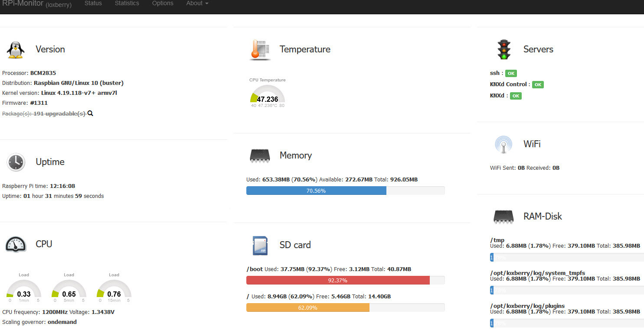Viewport: 644px width, 333px height.
Task: Click the clock icon beside Uptime
Action: coord(16,162)
